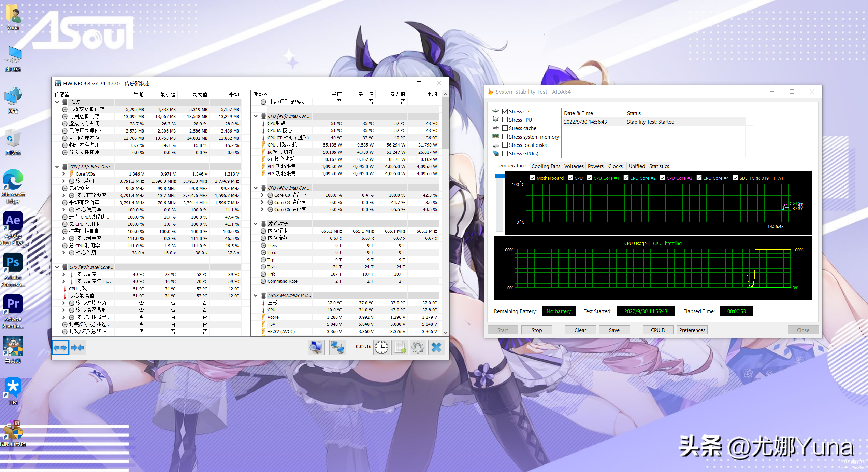This screenshot has height=472, width=868.
Task: Click HWiNFO shrink layout arrows button
Action: point(77,348)
